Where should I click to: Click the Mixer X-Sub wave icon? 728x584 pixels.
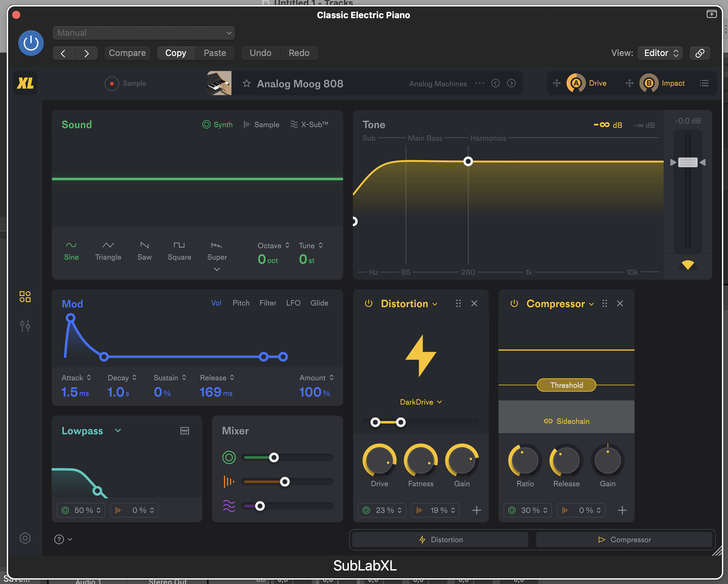(229, 506)
